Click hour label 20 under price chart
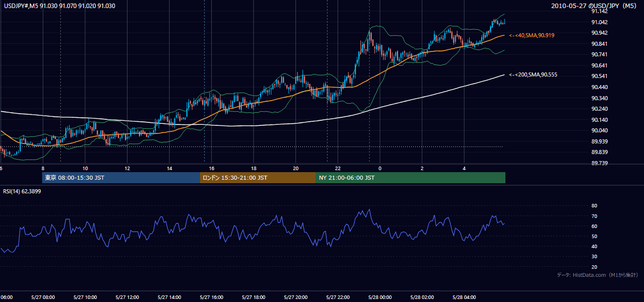The image size is (644, 302). click(x=296, y=168)
